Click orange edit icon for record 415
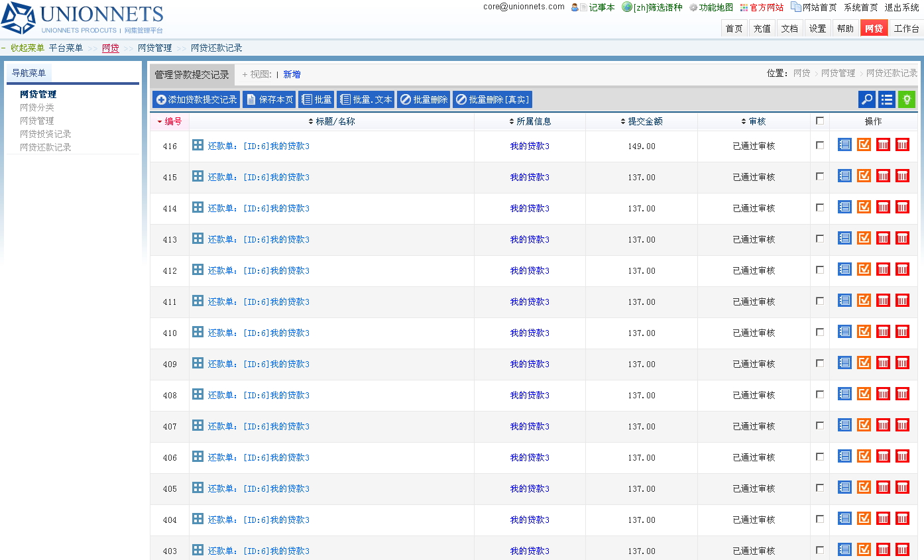This screenshot has width=924, height=560. pos(864,176)
